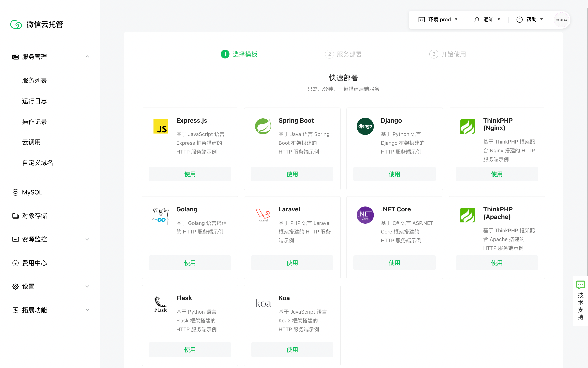Use the Golang template
The height and width of the screenshot is (368, 588).
click(190, 263)
